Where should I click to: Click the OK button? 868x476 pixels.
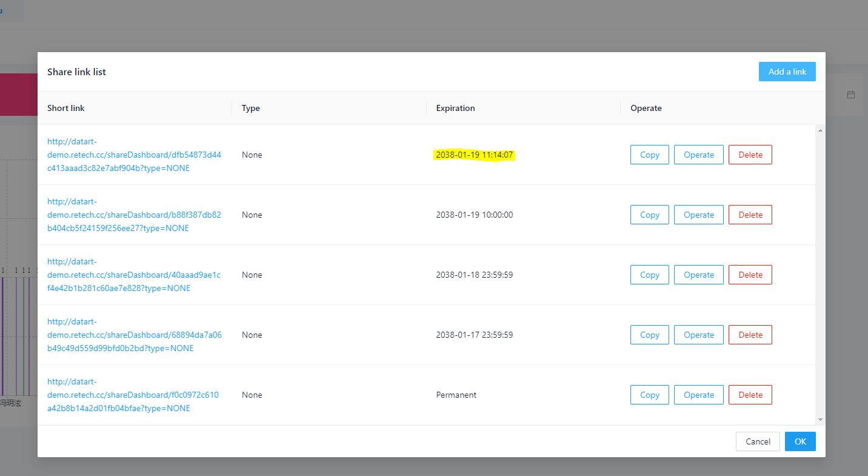pyautogui.click(x=800, y=441)
